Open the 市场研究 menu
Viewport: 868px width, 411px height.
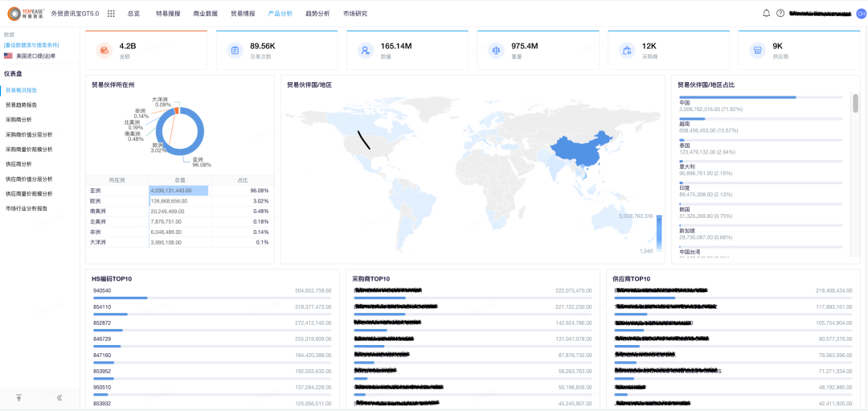(x=355, y=14)
